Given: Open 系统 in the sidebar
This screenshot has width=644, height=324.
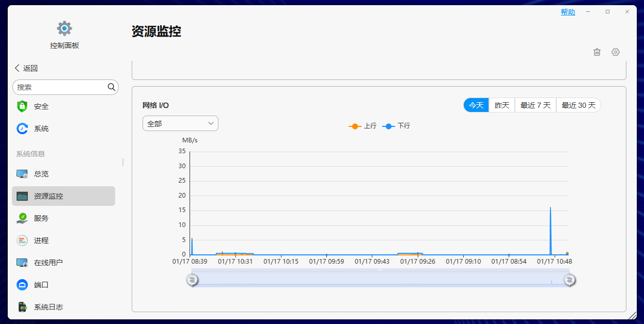Looking at the screenshot, I should click(x=41, y=128).
